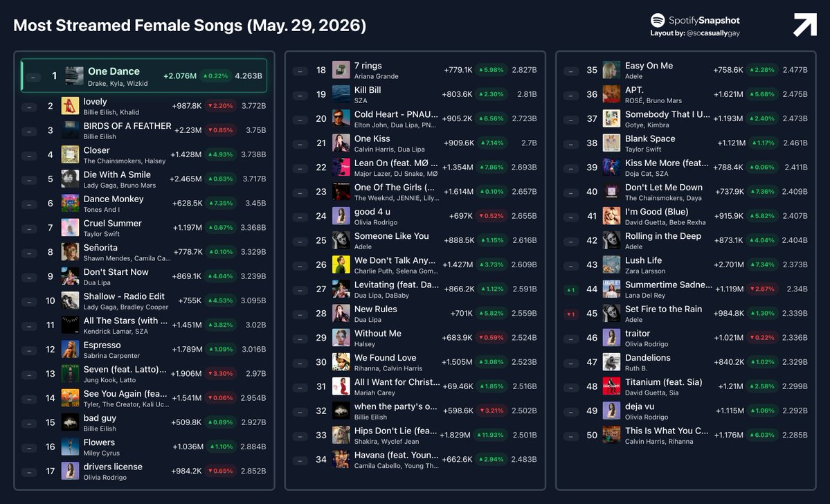Image resolution: width=830 pixels, height=504 pixels.
Task: Click the red 2.67% badge on Summertime Sadness
Action: (761, 289)
